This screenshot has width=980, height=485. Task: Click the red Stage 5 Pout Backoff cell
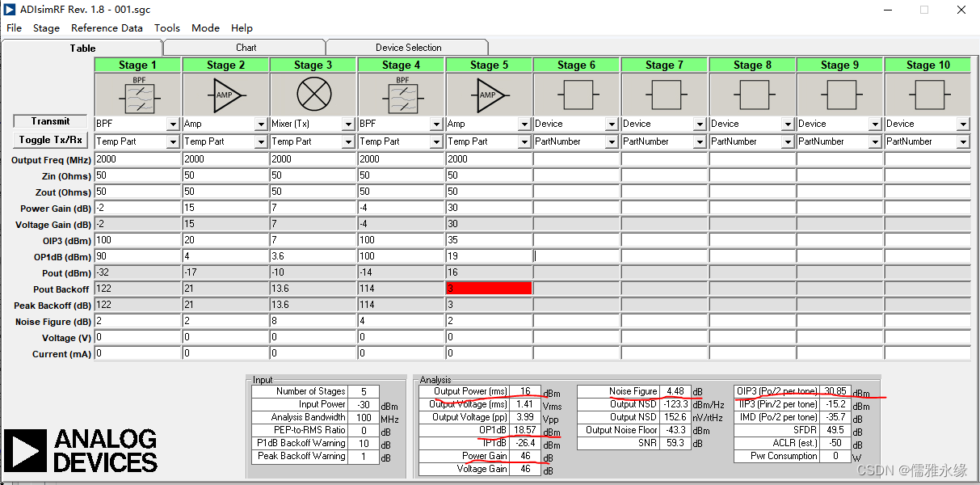click(489, 288)
